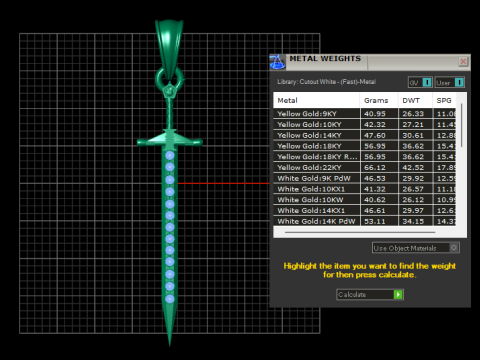Screen dimensions: 480x360
Task: Click the 30.61 DWT value
Action: point(413,135)
